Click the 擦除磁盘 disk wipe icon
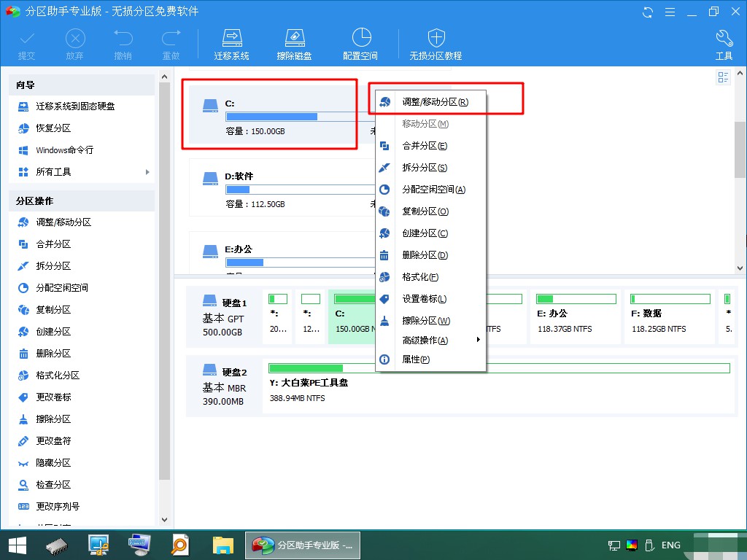This screenshot has height=560, width=747. pyautogui.click(x=294, y=42)
